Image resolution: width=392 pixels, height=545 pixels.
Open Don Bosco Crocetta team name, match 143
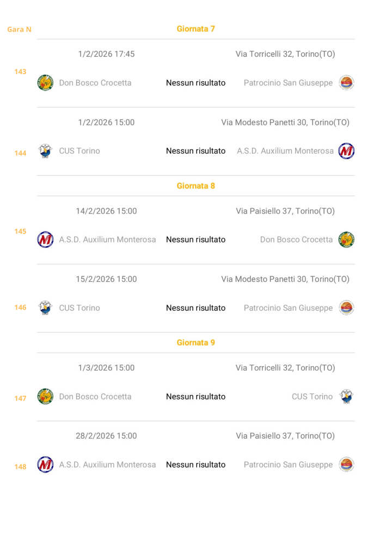coord(95,83)
